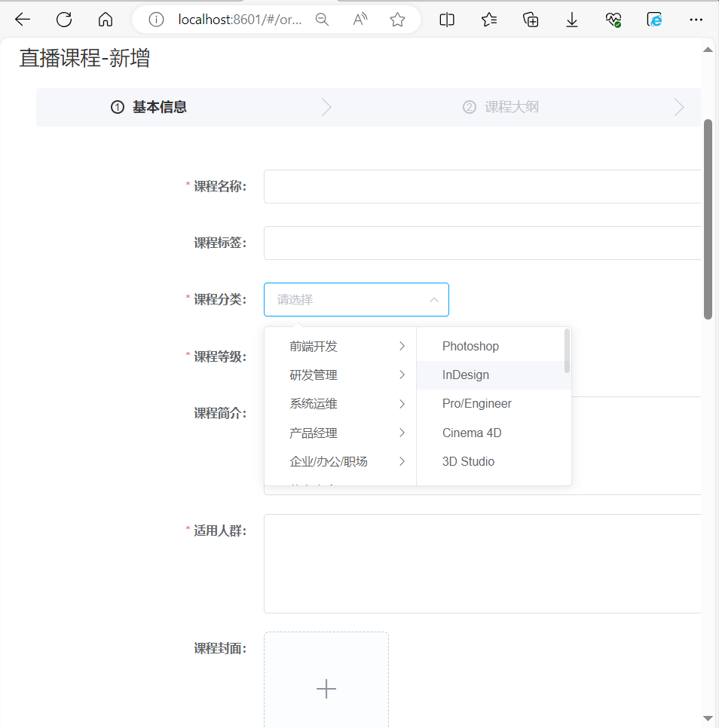Upload a 课程封面 image with plus
Image resolution: width=719 pixels, height=728 pixels.
(326, 689)
